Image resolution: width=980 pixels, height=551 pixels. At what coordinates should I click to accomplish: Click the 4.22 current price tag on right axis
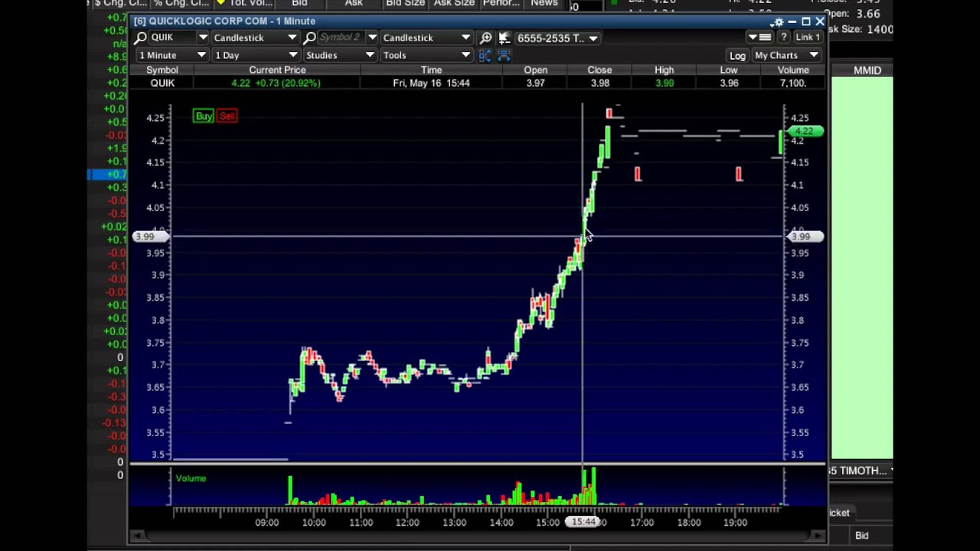[805, 132]
